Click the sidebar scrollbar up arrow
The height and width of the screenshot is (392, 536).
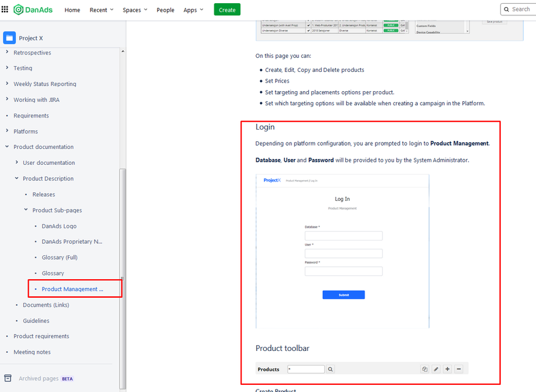pyautogui.click(x=123, y=51)
